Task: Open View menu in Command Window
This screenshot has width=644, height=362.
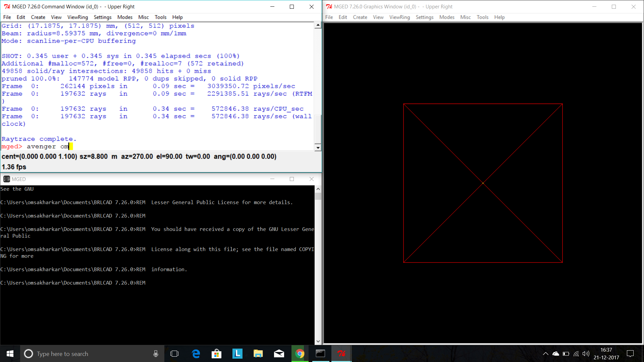Action: click(56, 17)
